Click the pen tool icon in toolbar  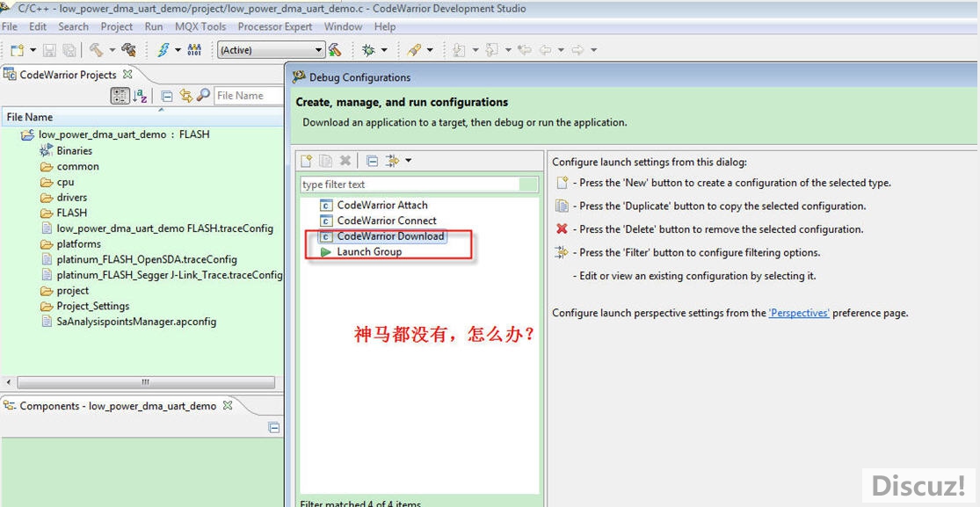(x=413, y=50)
